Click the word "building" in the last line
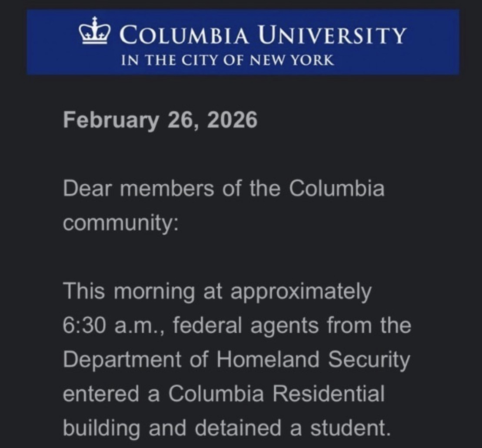Image resolution: width=482 pixels, height=448 pixels. pyautogui.click(x=102, y=428)
